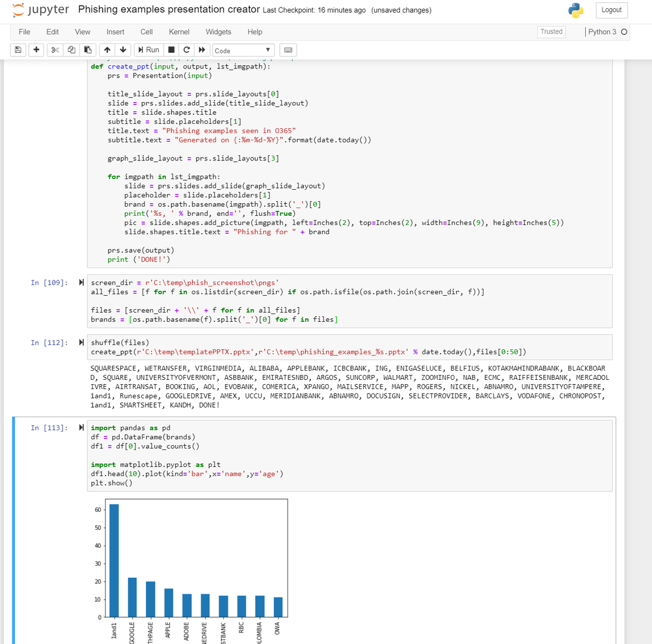
Task: Run cell In [112] with its run icon
Action: click(81, 342)
